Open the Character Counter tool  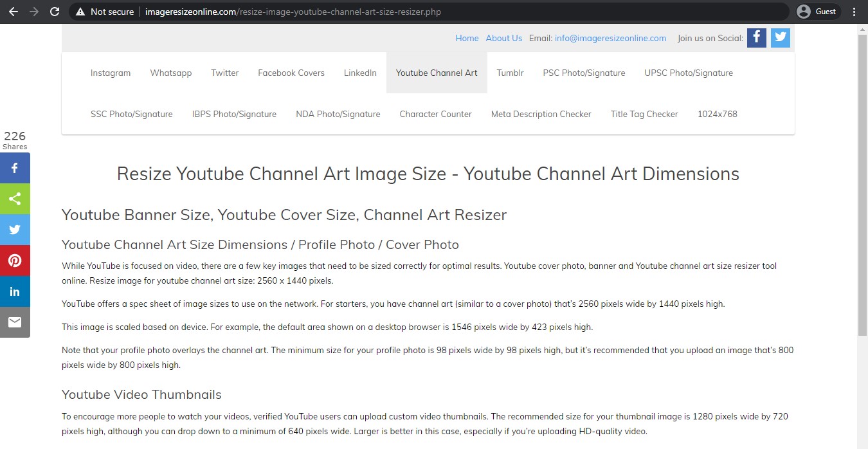point(436,114)
